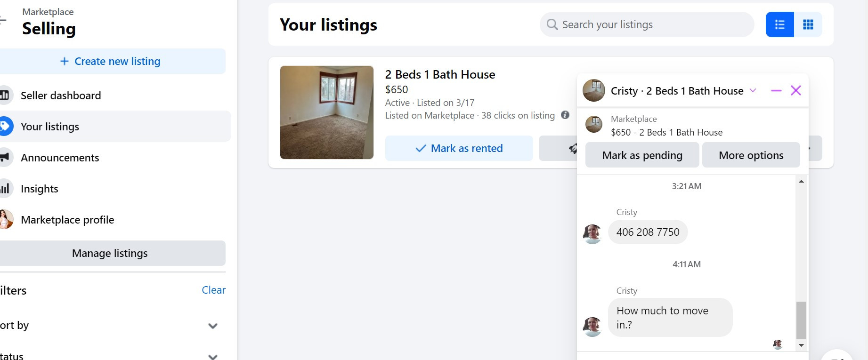
Task: Click Create new listing button
Action: click(x=111, y=61)
